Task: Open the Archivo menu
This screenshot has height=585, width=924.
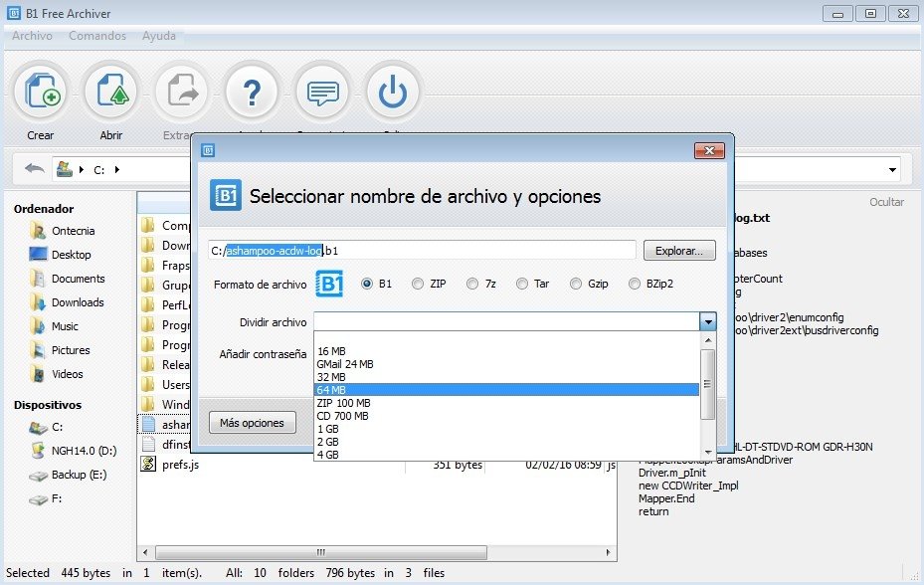Action: pyautogui.click(x=32, y=36)
